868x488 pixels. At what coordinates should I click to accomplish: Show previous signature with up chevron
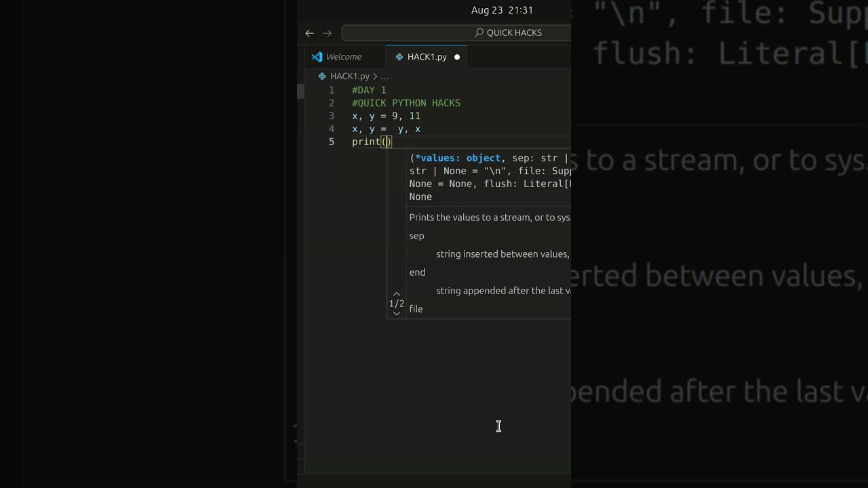(397, 294)
